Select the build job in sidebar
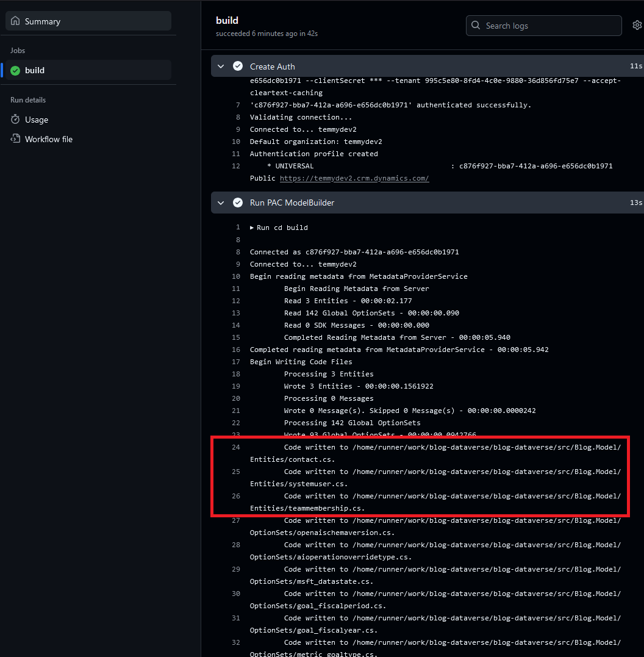Image resolution: width=644 pixels, height=657 pixels. (x=88, y=70)
